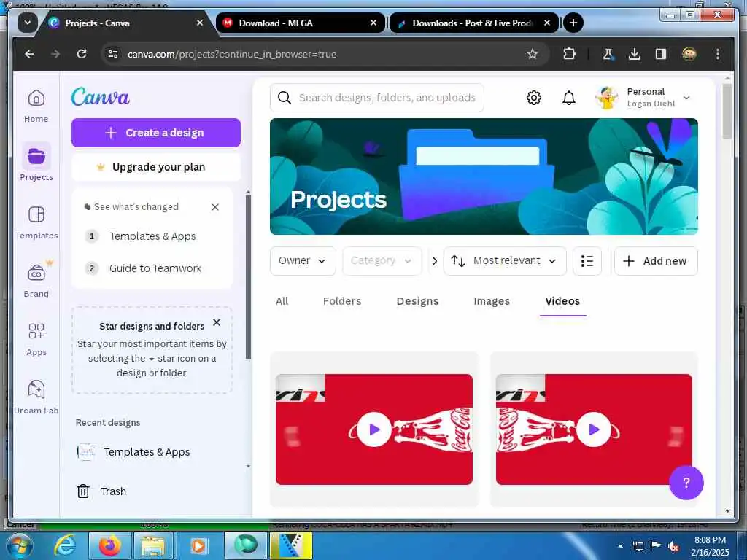This screenshot has height=560, width=747.
Task: Open recent design Templates & Apps
Action: pos(147,452)
